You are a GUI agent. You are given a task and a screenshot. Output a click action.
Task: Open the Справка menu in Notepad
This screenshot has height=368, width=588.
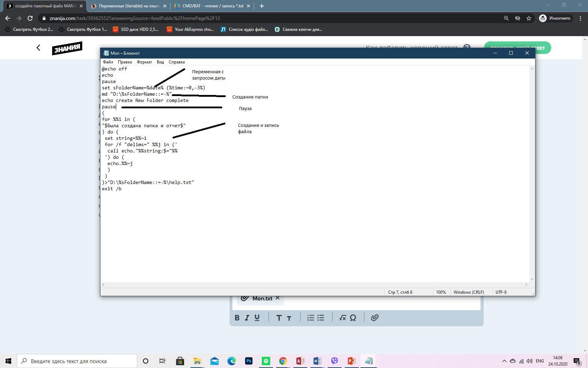point(177,62)
